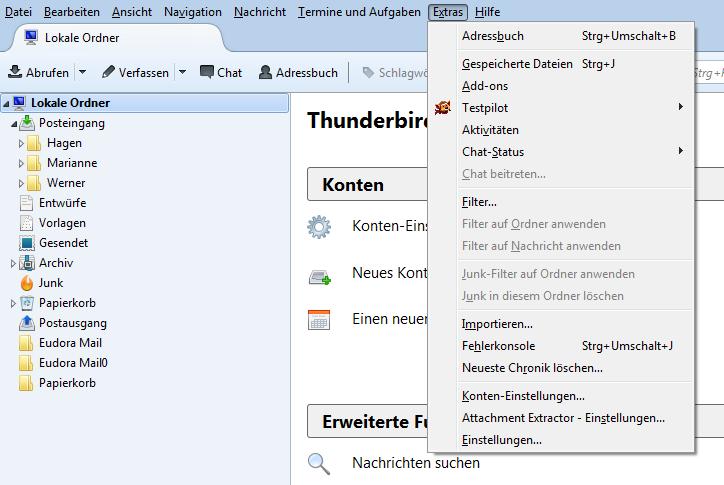Click the Nachrichten suchen link
Viewport: 724px width, 485px height.
(x=416, y=463)
